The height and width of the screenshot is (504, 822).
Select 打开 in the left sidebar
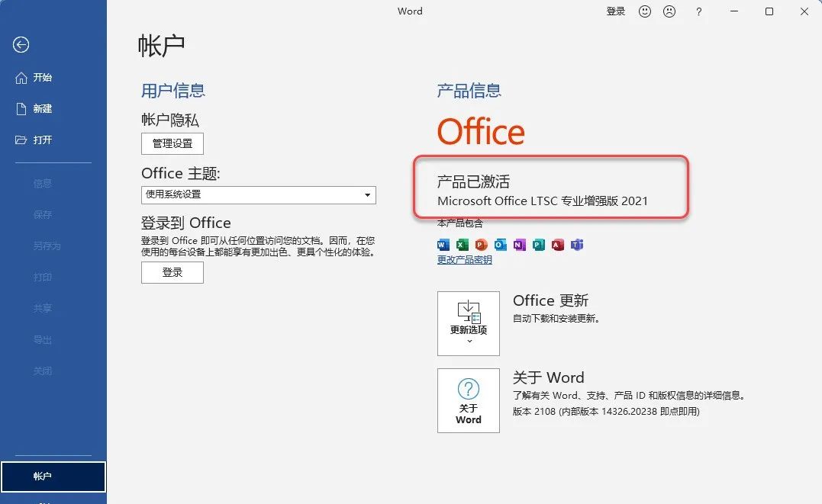point(42,140)
